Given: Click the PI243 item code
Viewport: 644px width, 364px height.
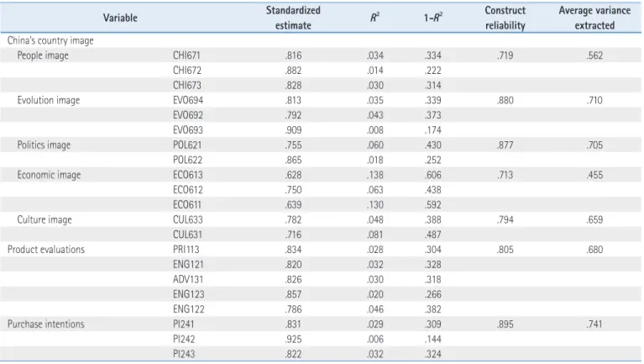Looking at the screenshot, I should (184, 354).
